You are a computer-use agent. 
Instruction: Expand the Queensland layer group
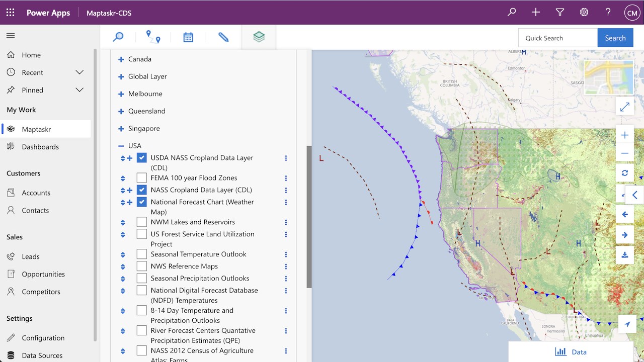point(121,111)
